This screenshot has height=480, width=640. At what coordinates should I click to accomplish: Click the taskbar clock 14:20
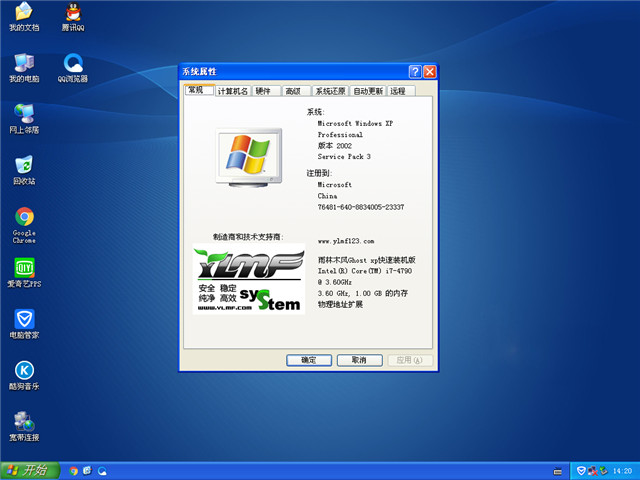click(622, 471)
